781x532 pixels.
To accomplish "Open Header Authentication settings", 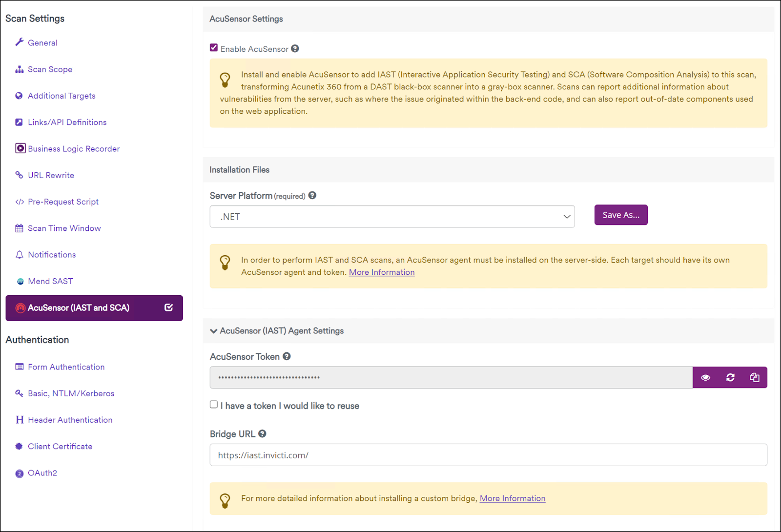I will (x=70, y=420).
